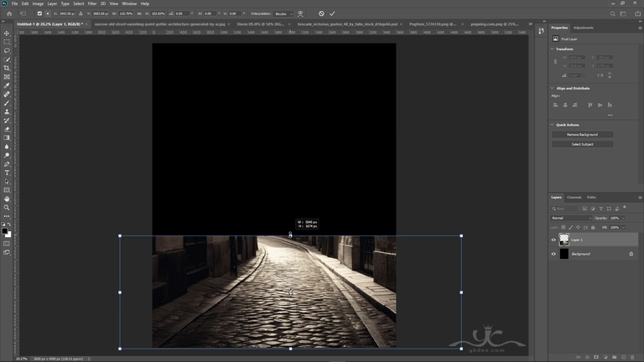Viewport: 644px width, 362px height.
Task: Switch to the Channels tab
Action: pos(574,198)
